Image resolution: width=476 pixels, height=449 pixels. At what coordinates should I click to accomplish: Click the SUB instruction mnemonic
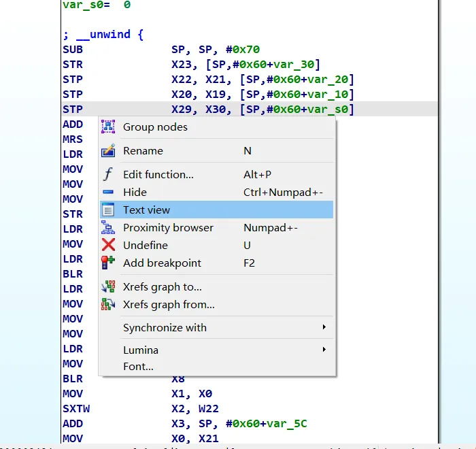pos(73,49)
